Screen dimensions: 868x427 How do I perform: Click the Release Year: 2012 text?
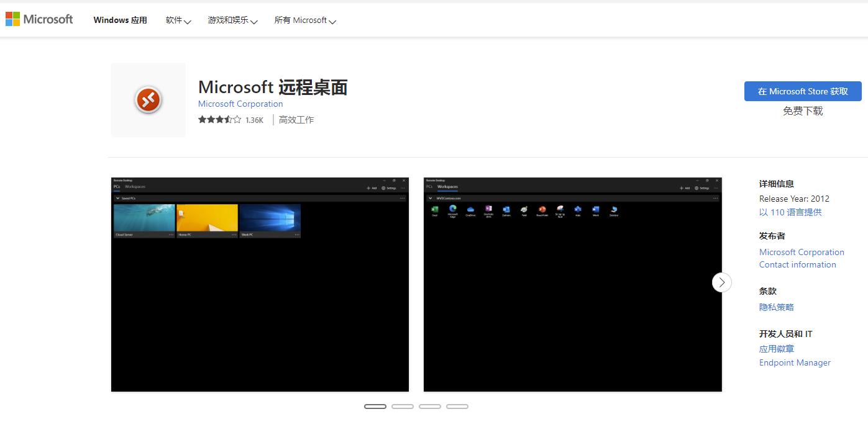coord(794,199)
